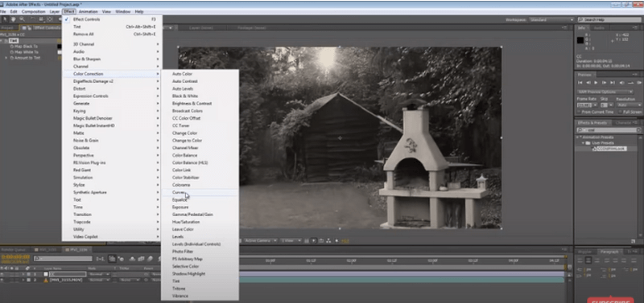Open the Frame Rate dropdown

[588, 105]
